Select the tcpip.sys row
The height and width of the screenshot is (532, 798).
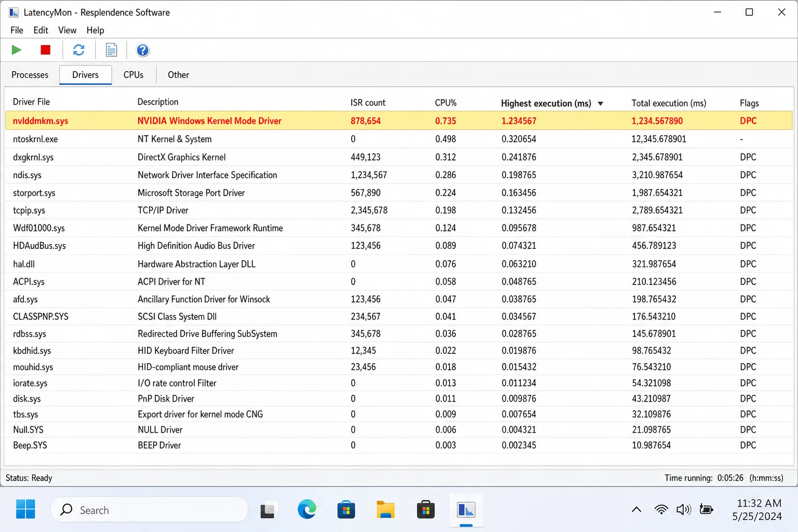(x=398, y=210)
